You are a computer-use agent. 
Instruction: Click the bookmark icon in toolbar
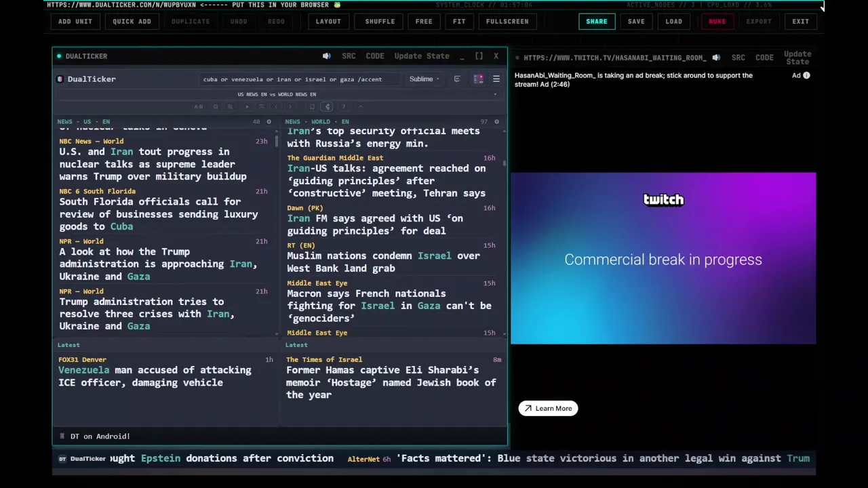312,106
